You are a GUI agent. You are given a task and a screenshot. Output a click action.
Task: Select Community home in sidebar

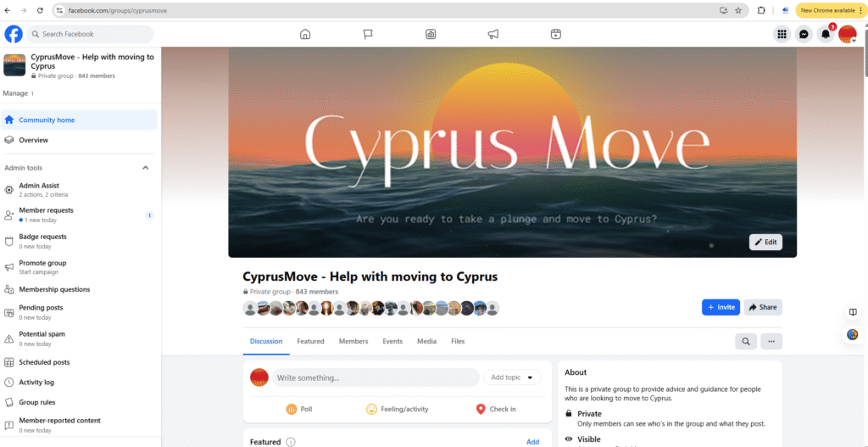click(79, 120)
